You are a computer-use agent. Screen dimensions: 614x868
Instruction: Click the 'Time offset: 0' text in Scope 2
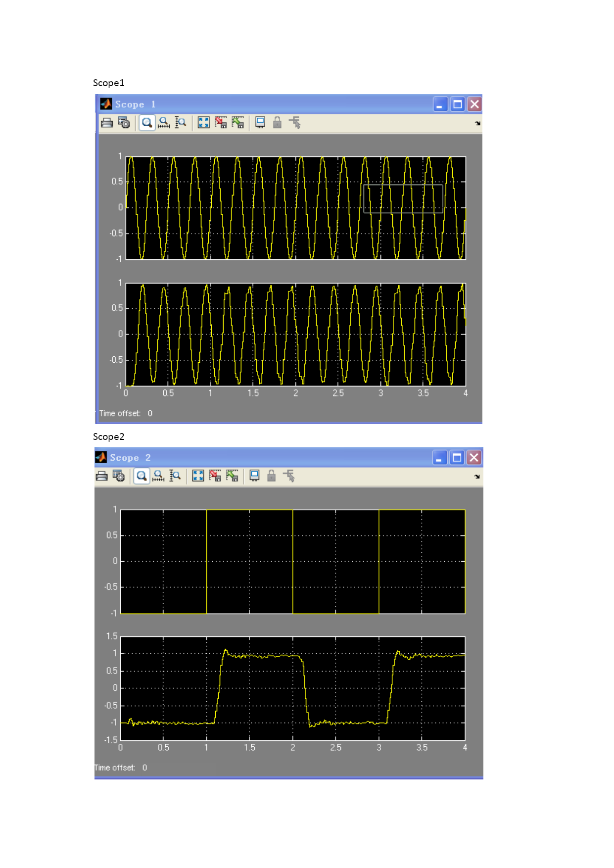pyautogui.click(x=121, y=768)
